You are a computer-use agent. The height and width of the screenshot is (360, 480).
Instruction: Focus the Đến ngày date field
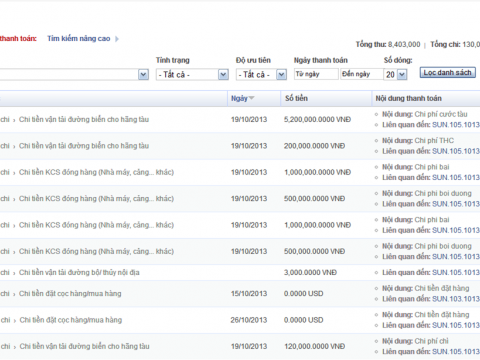pos(361,74)
